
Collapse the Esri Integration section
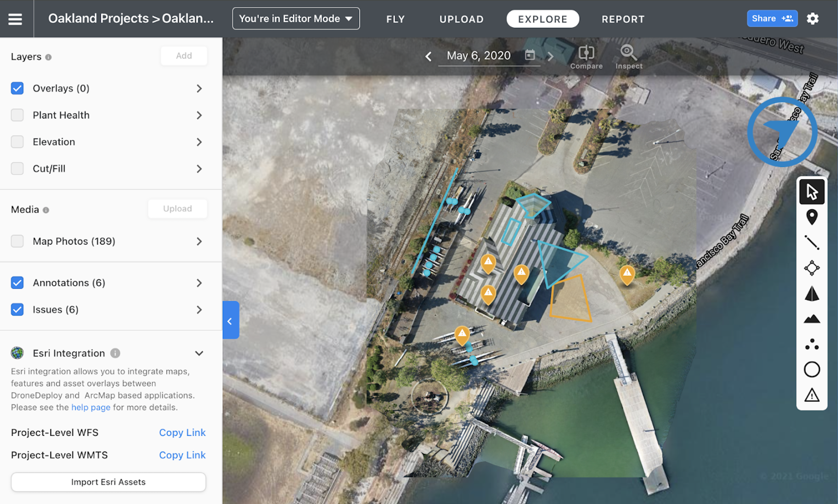click(199, 353)
